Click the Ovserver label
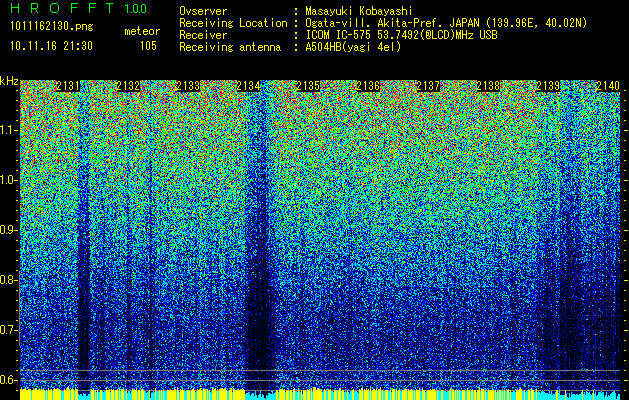 [203, 11]
